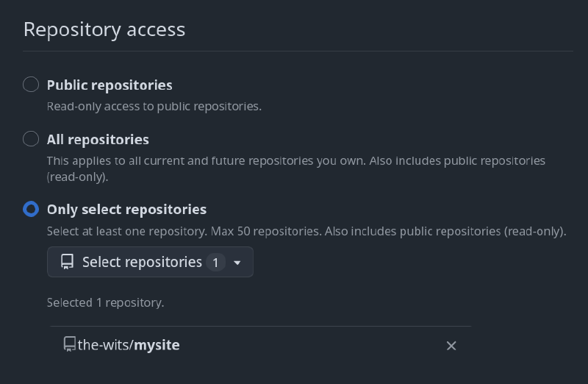Click the selected count badge showing 1
The width and height of the screenshot is (588, 384).
pos(215,263)
